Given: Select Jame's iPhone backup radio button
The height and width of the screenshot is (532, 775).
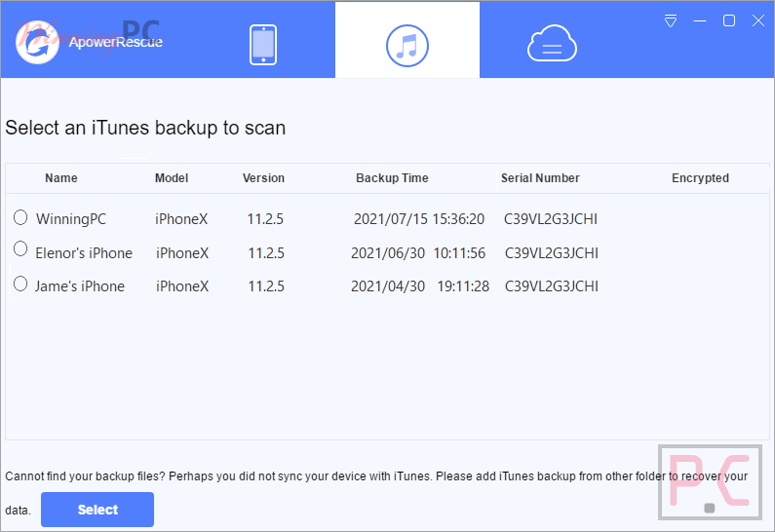Looking at the screenshot, I should pyautogui.click(x=20, y=284).
